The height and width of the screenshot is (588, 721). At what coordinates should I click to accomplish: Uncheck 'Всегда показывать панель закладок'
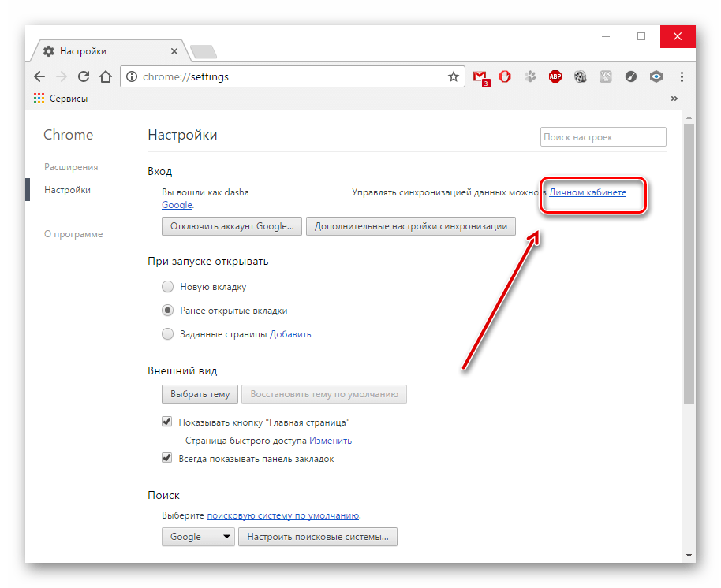click(x=167, y=458)
